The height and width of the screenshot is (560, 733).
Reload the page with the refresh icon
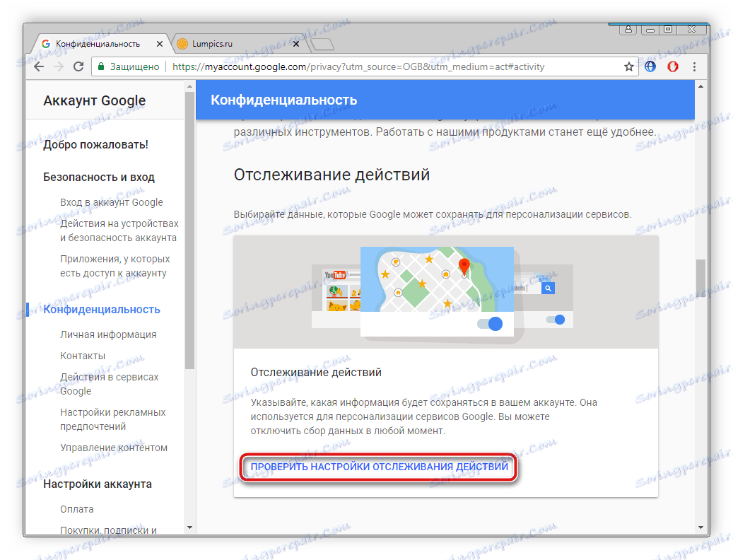click(x=78, y=67)
